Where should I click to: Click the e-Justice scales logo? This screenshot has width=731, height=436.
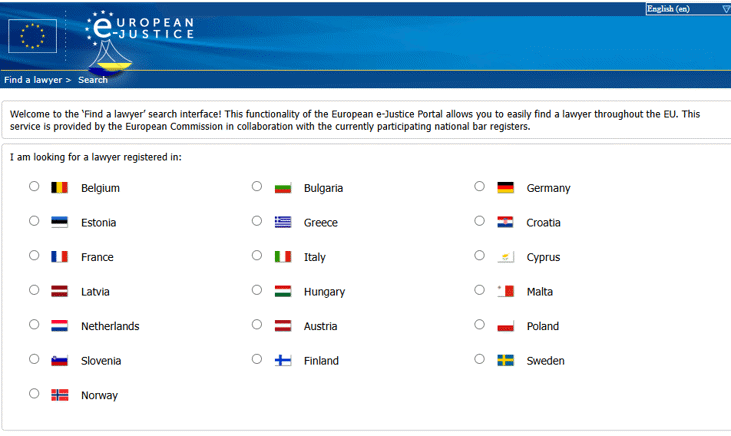(x=110, y=58)
